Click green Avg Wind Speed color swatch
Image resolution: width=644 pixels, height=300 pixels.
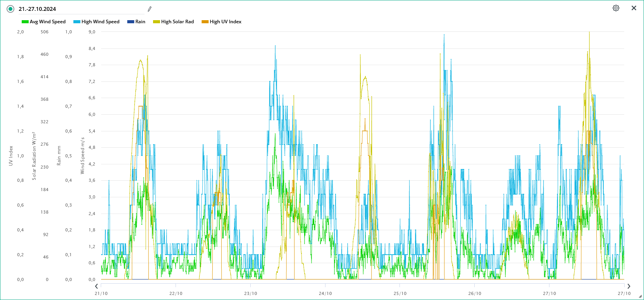click(x=25, y=22)
